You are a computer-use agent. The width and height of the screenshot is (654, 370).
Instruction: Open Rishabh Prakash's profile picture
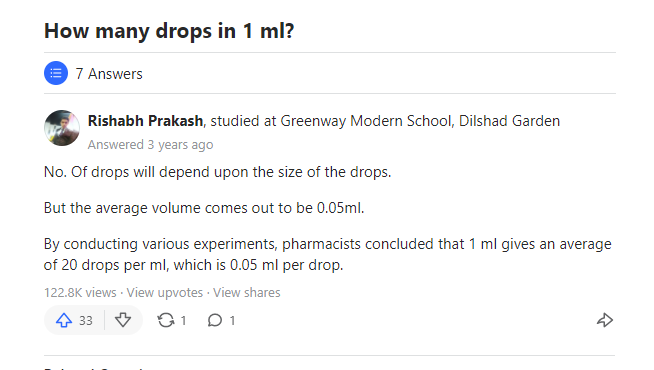click(x=62, y=128)
